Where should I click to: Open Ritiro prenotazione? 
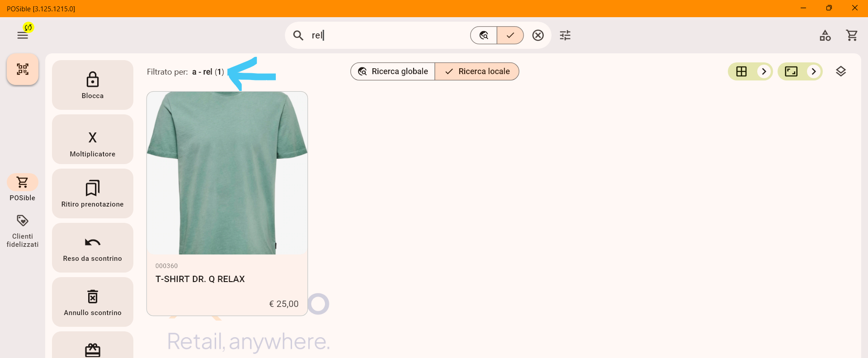coord(93,193)
